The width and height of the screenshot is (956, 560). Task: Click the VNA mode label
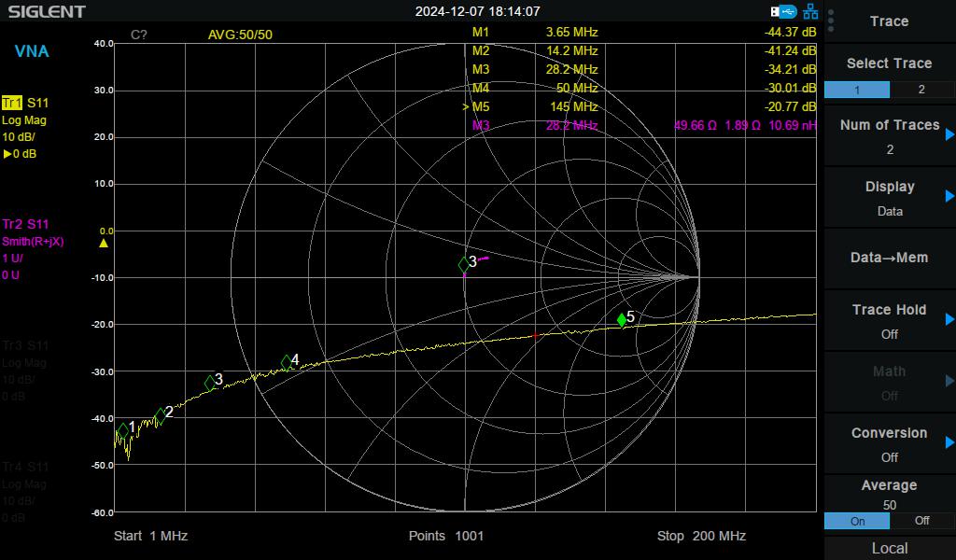point(32,51)
